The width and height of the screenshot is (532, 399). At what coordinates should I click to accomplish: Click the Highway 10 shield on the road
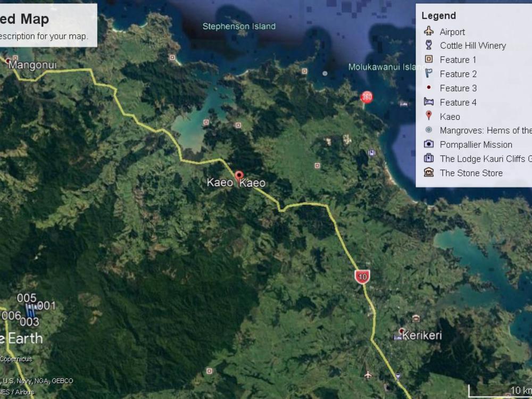click(x=362, y=277)
